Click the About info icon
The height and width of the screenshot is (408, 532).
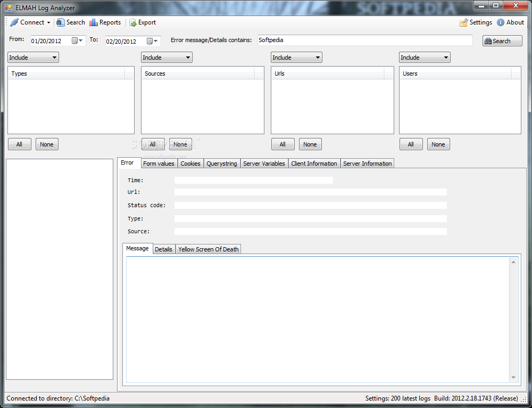pos(501,22)
